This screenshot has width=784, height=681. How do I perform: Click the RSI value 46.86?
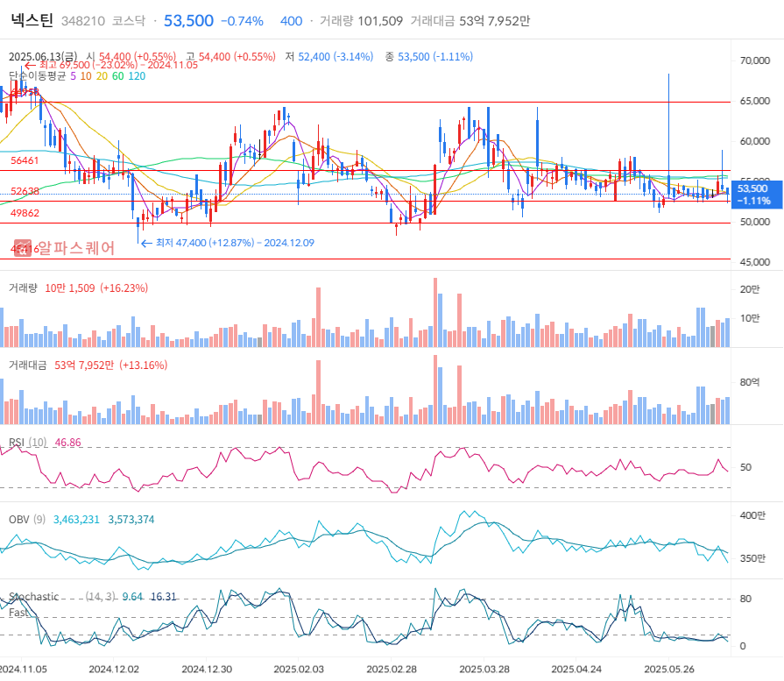[68, 443]
